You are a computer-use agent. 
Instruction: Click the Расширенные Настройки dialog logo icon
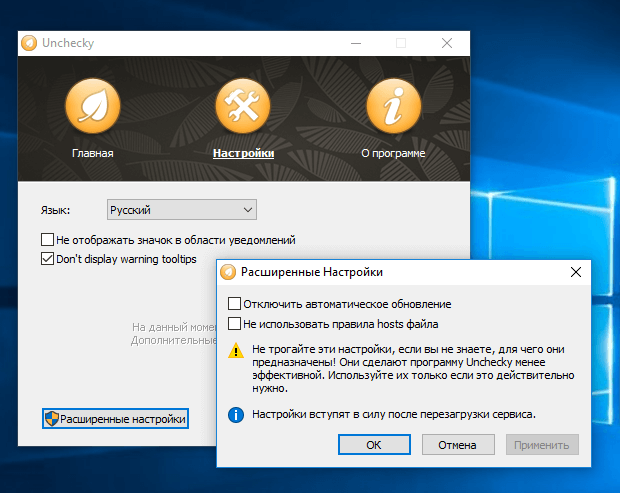point(228,272)
